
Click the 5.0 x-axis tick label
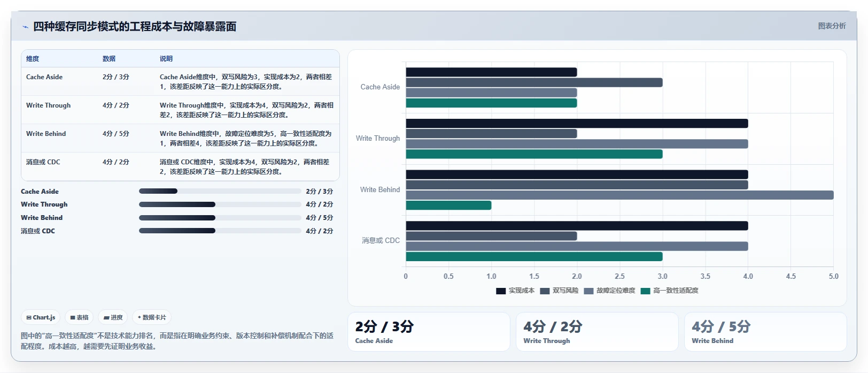[x=834, y=277]
